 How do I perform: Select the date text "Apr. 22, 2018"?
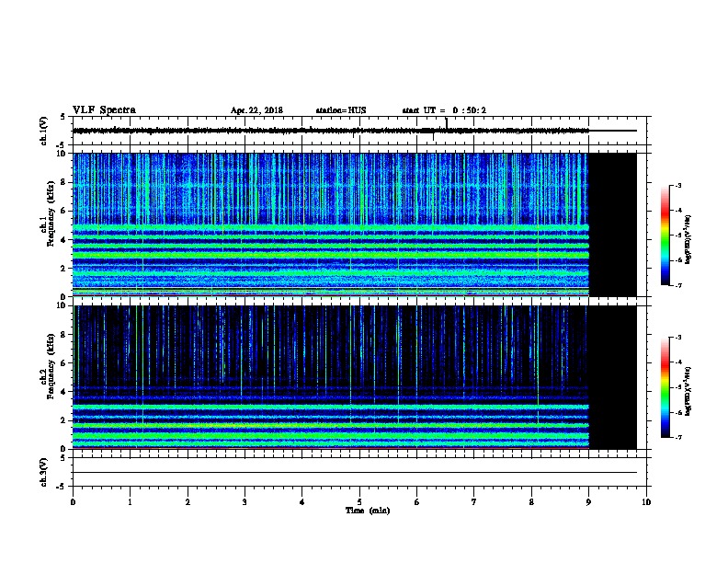pos(256,110)
